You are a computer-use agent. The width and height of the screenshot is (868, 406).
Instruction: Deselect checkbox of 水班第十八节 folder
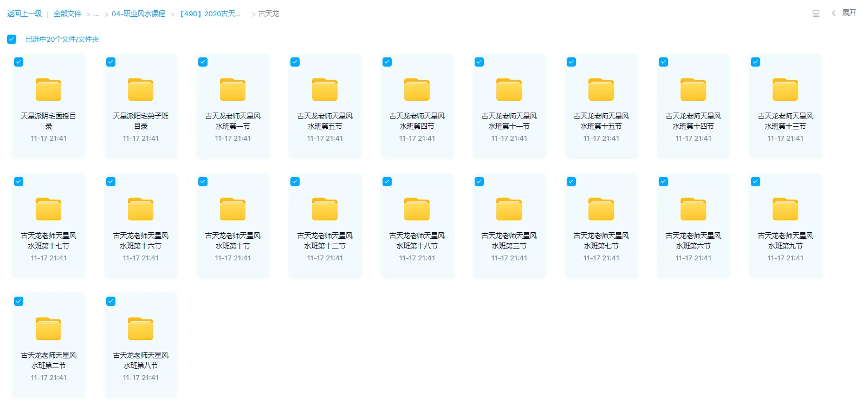click(387, 181)
